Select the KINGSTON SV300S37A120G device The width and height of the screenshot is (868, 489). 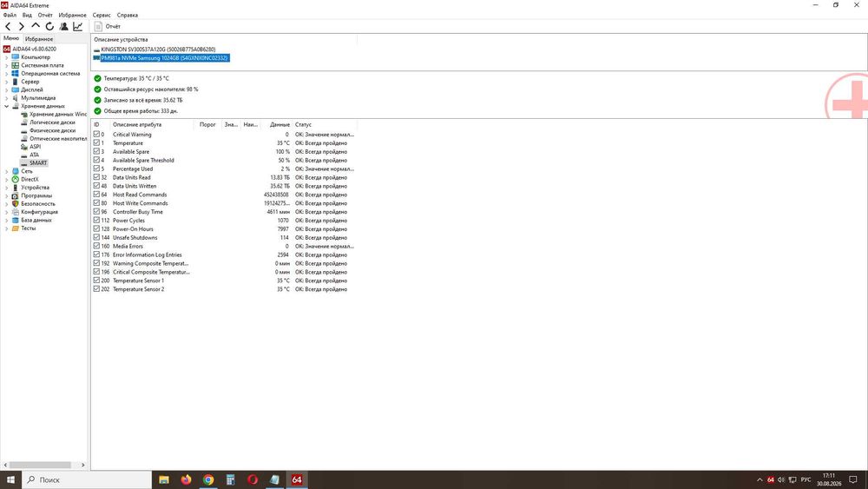tap(158, 50)
